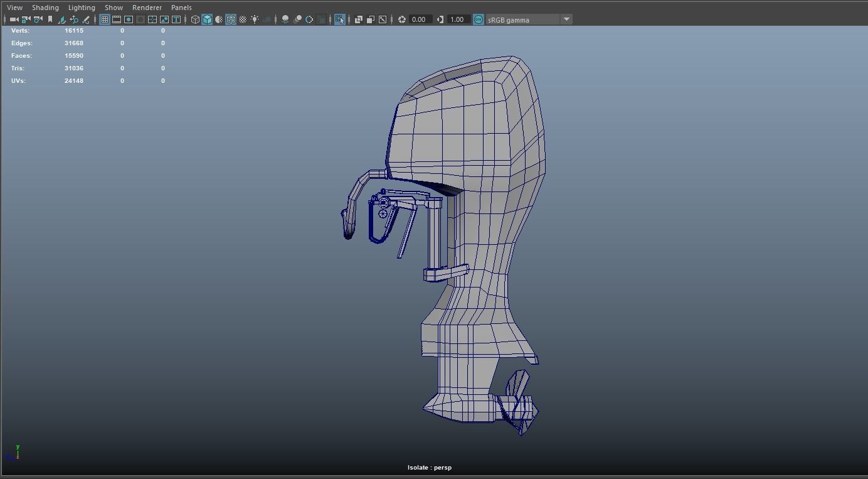
Task: Click the Shadows icon
Action: pyautogui.click(x=267, y=19)
